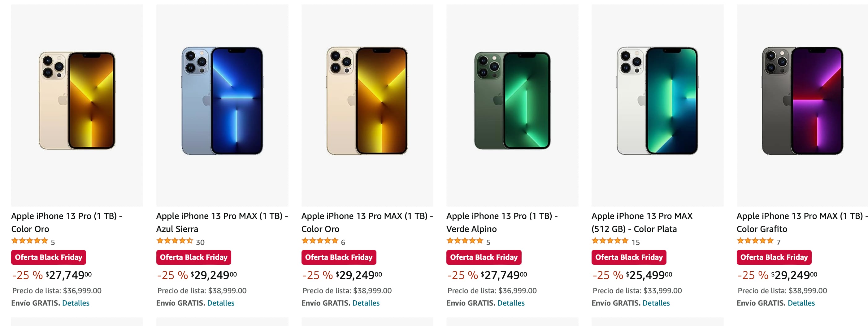Image resolution: width=868 pixels, height=326 pixels.
Task: Open star ratings for the Verde Alpino iPhone
Action: [465, 241]
